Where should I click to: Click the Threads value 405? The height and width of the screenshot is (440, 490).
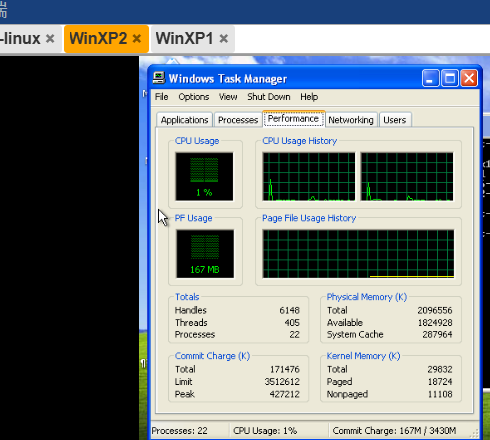(292, 323)
